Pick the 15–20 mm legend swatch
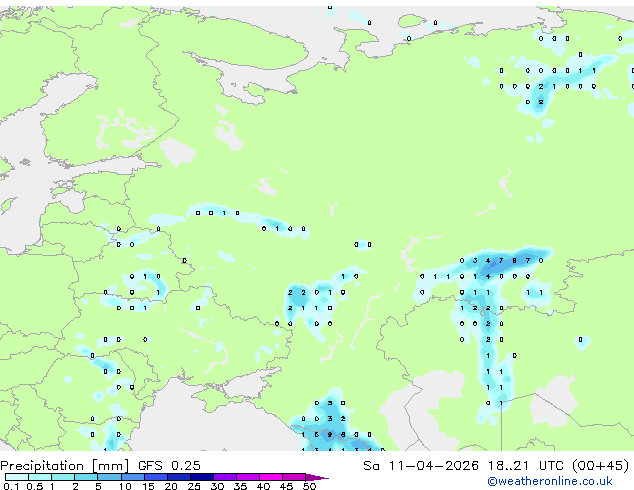This screenshot has width=634, height=490. click(x=156, y=477)
